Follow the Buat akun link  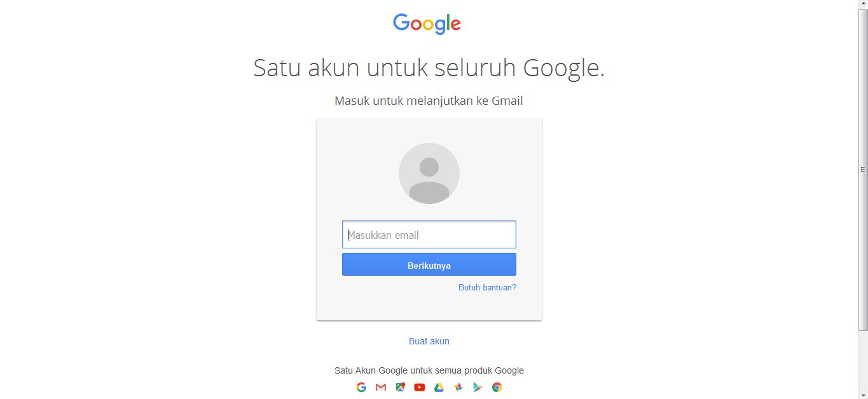click(429, 341)
